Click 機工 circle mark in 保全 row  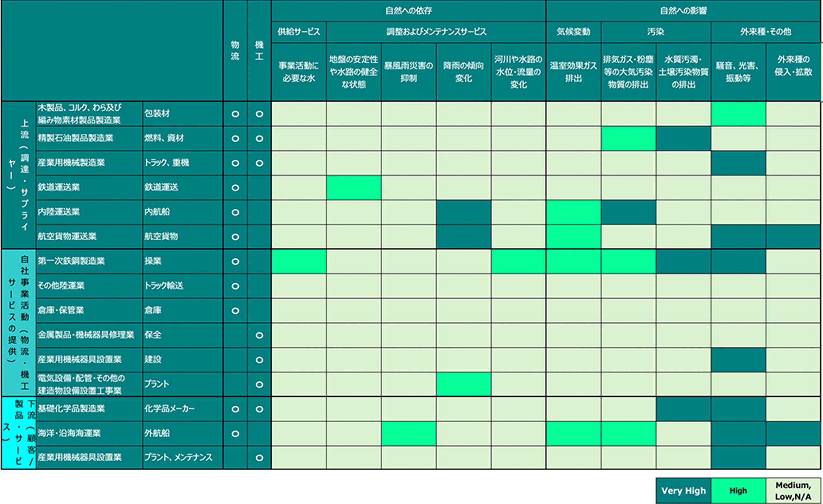point(259,335)
